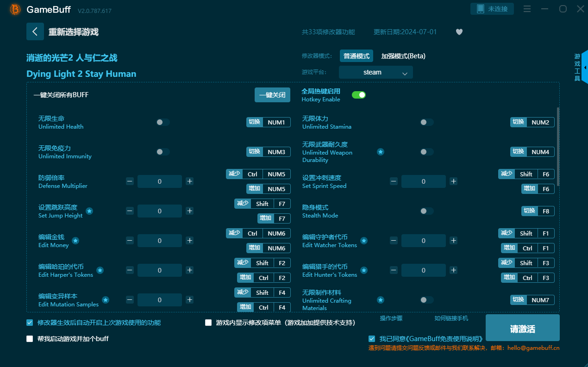
Task: Select normal mode 普通模式 tab
Action: 357,56
